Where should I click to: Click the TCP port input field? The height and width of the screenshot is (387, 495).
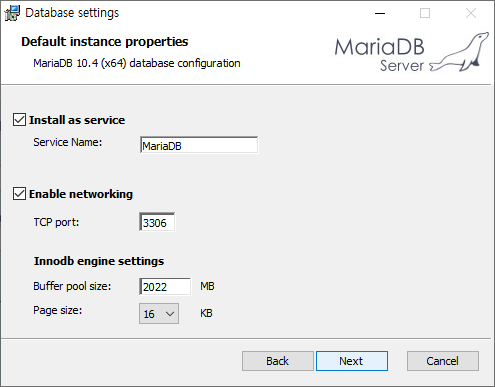click(157, 222)
